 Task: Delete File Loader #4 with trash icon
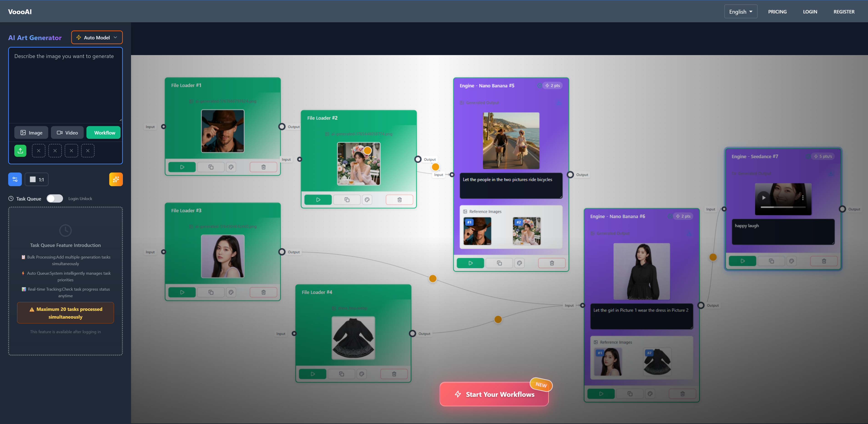point(394,374)
